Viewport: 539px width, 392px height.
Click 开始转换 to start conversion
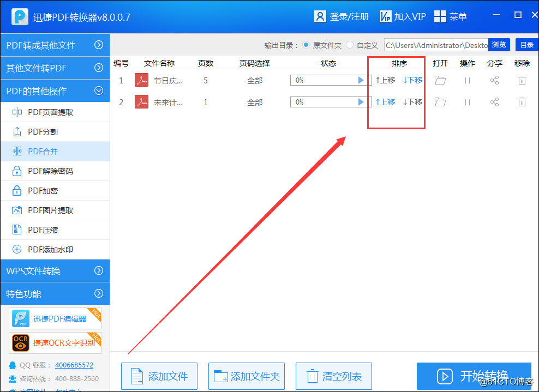(474, 376)
